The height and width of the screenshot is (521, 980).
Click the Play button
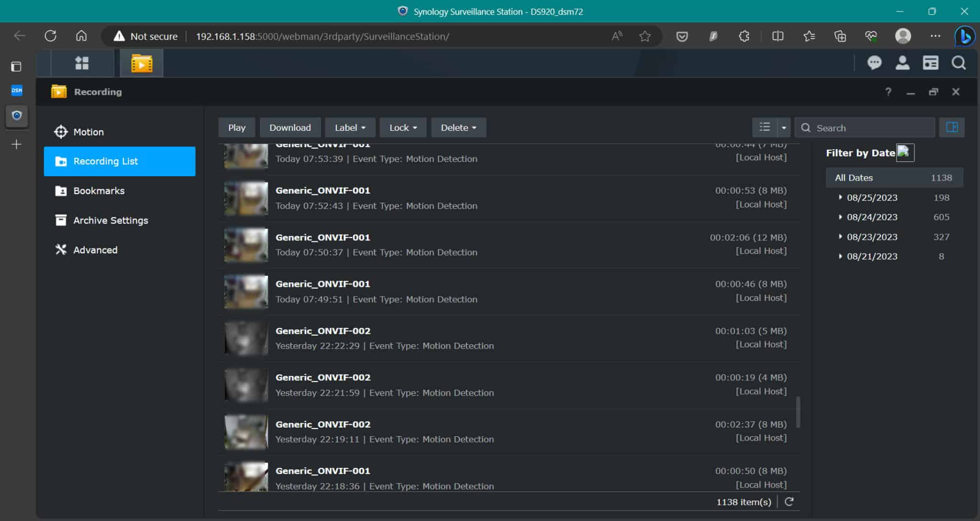[x=236, y=127]
